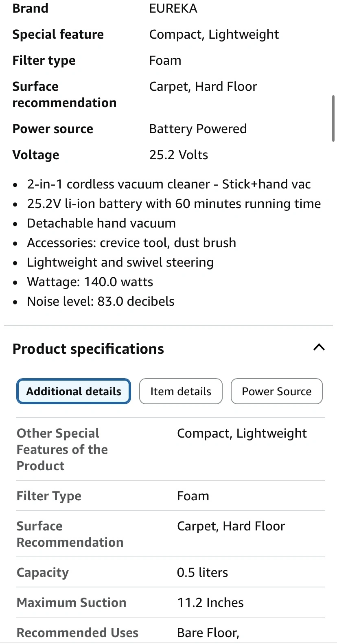Open the Power Source tab
The width and height of the screenshot is (337, 644).
pos(276,392)
